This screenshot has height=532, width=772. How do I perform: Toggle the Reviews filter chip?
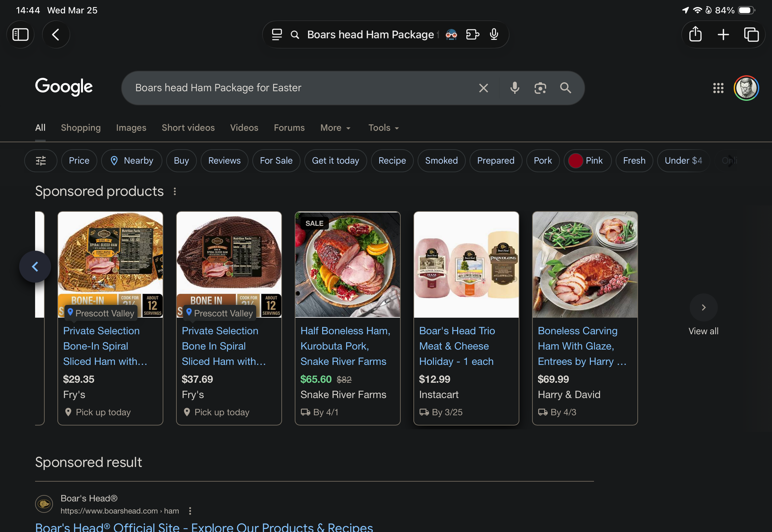[224, 161]
